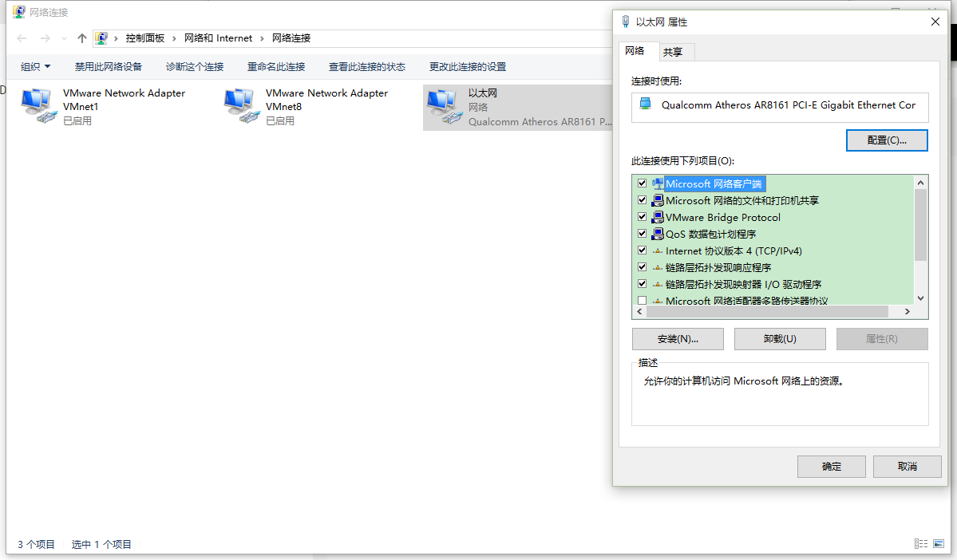The image size is (957, 560).
Task: Uncheck 链路层拓扑发现映射器 I/O 驱动程序 checkbox
Action: [x=642, y=284]
